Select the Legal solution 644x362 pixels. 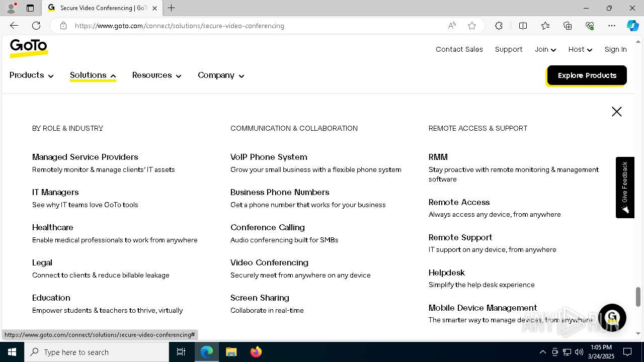click(42, 262)
